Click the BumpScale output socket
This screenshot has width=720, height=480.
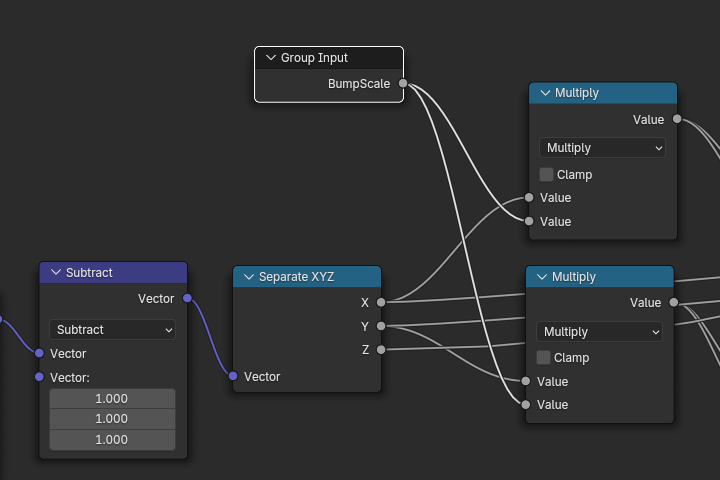403,84
